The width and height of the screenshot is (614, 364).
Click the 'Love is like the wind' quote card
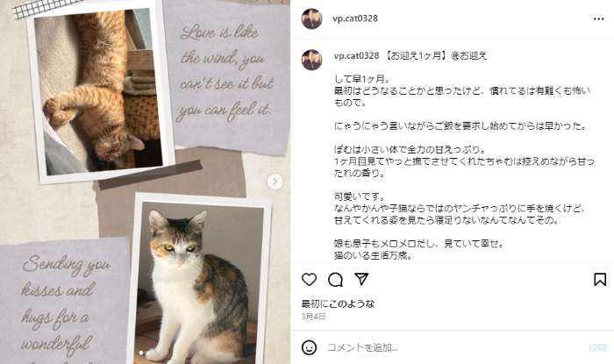click(x=227, y=73)
